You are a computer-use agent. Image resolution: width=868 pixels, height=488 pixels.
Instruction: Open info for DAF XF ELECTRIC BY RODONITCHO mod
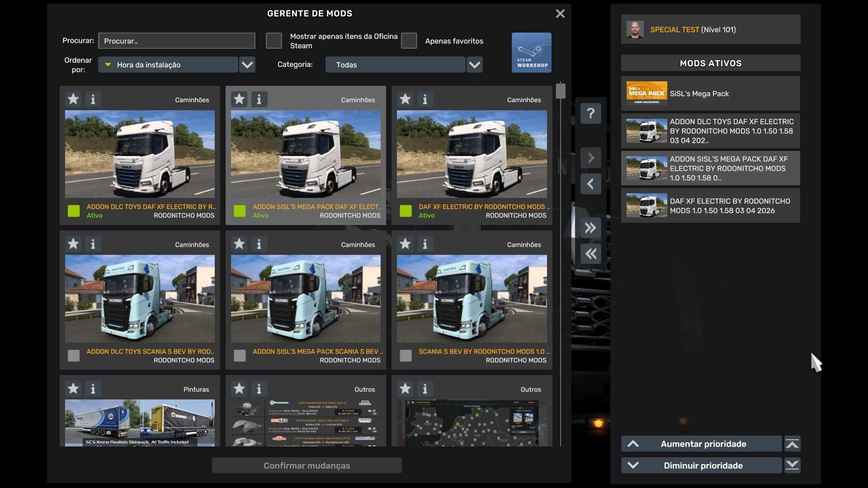(x=425, y=99)
